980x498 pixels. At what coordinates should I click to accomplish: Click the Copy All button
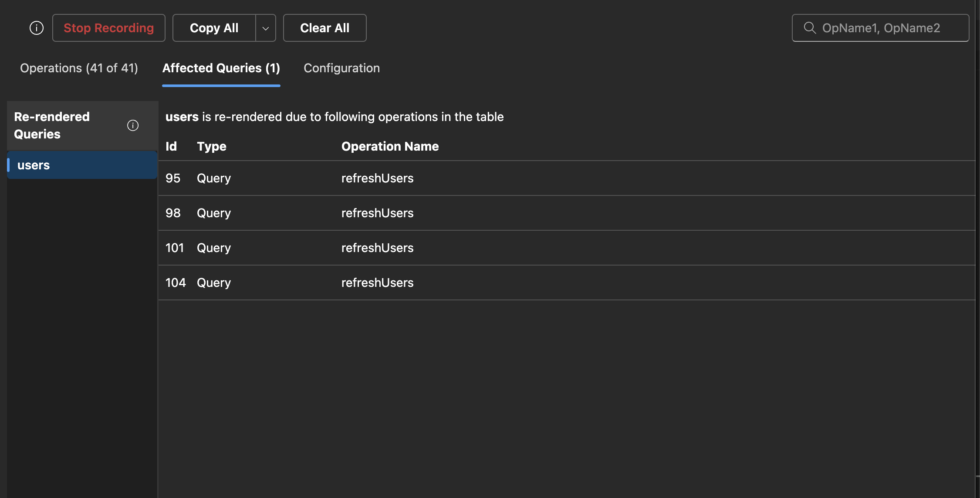click(x=214, y=28)
